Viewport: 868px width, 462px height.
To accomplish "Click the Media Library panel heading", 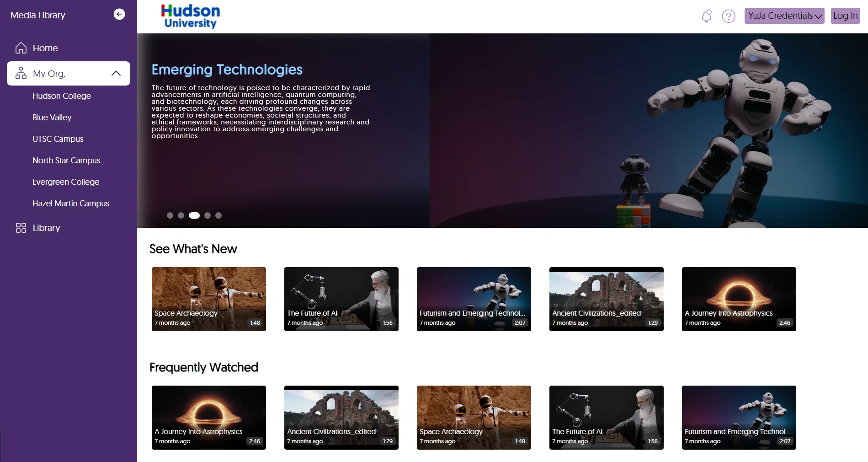I will [38, 15].
